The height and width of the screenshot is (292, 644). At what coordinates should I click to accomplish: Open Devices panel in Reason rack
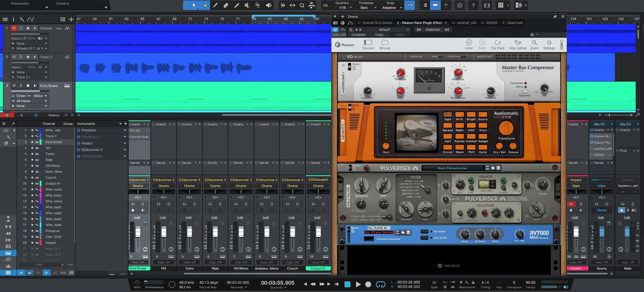(368, 44)
